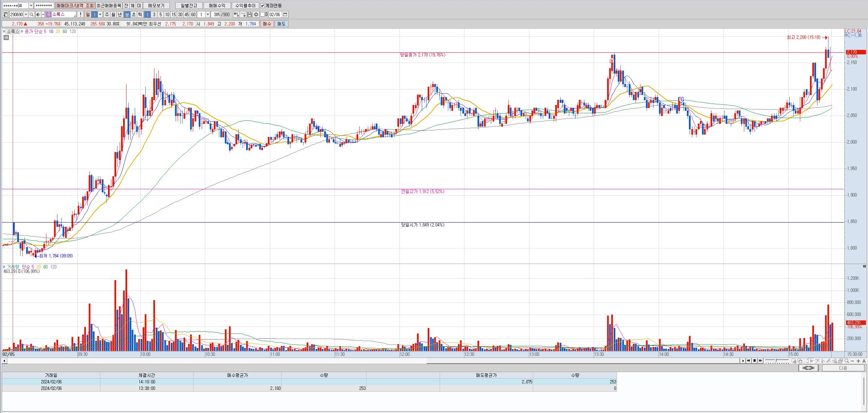Click the chart zoom magnifier icon

click(846, 361)
